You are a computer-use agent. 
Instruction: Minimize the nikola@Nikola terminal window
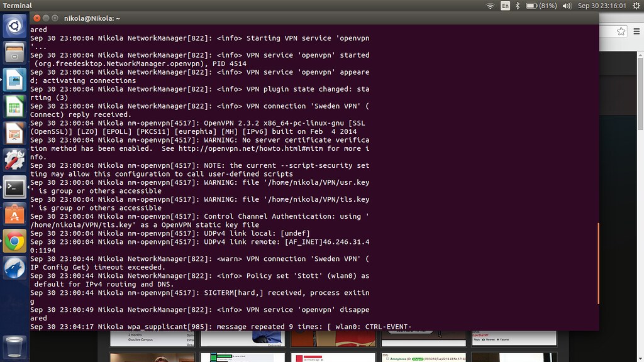pos(46,18)
